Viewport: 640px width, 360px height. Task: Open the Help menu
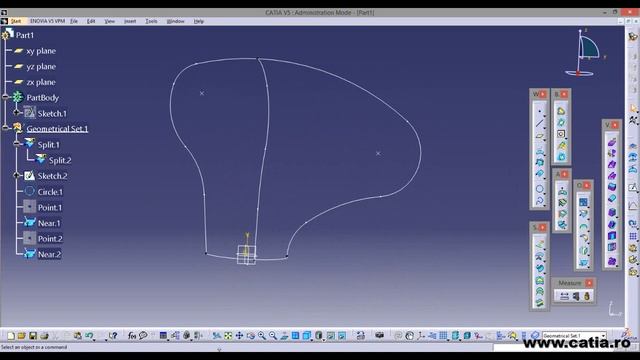199,21
